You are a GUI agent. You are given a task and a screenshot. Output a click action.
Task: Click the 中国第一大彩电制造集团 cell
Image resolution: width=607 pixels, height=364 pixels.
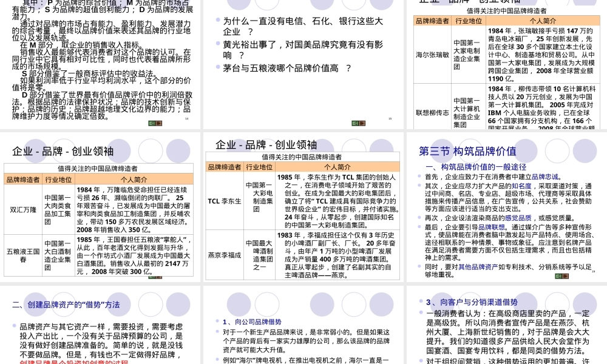[259, 201]
